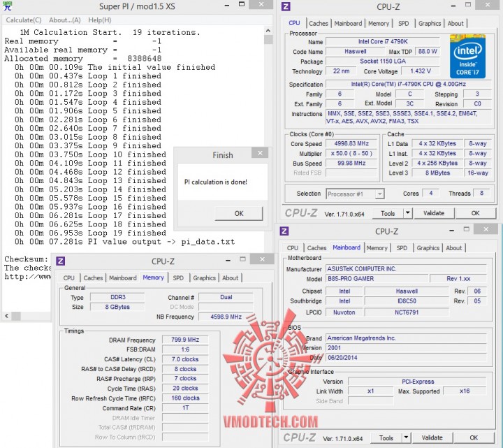
Task: Click the NB Frequency 4598.9 MHz value
Action: point(226,317)
